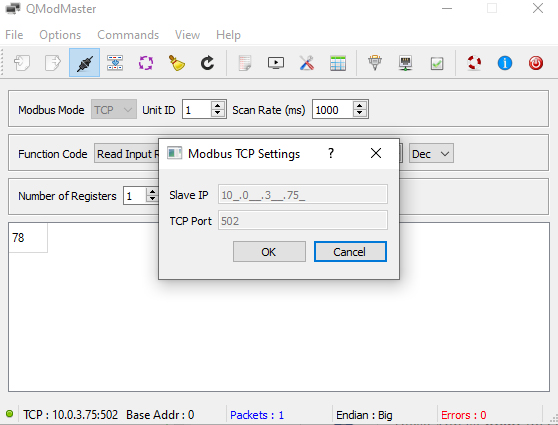Click the TCP Port field
This screenshot has width=558, height=425.
tap(303, 220)
